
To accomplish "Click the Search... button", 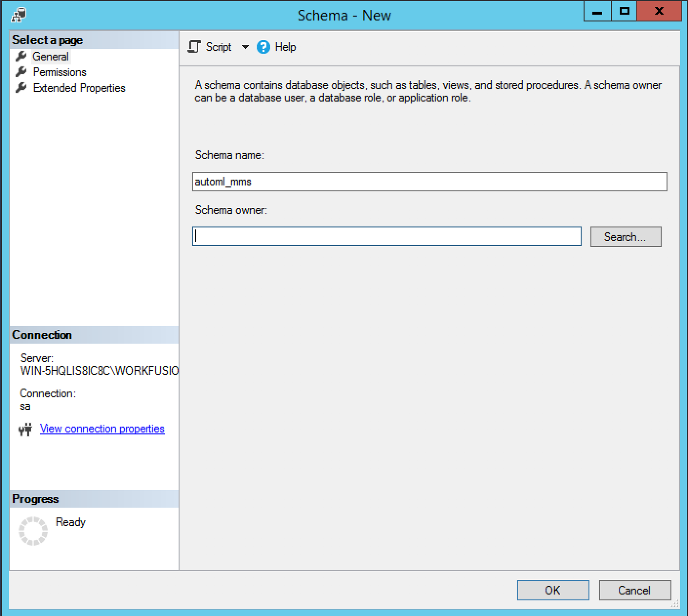I will 626,237.
